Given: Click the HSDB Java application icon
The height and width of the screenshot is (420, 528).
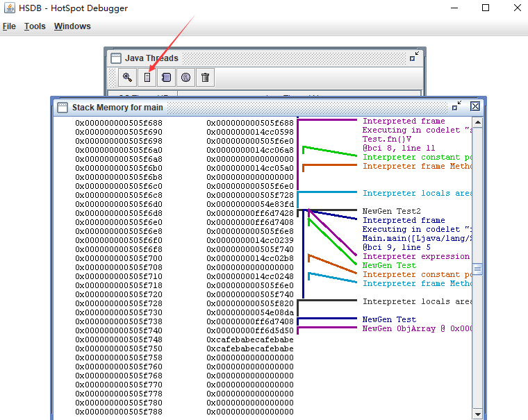Looking at the screenshot, I should point(10,8).
